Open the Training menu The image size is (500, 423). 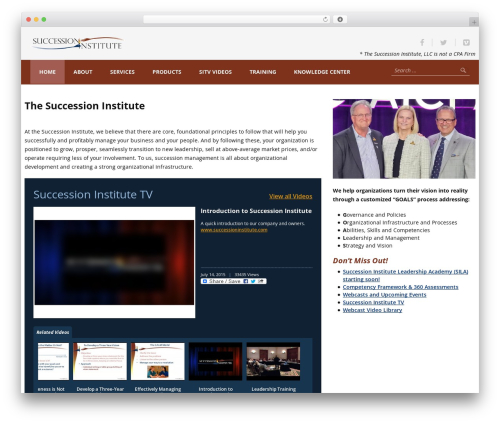(x=263, y=72)
